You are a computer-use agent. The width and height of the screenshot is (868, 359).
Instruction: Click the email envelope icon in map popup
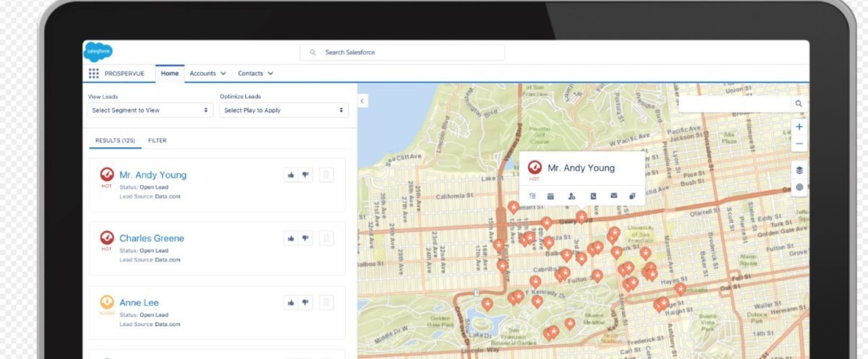point(613,196)
